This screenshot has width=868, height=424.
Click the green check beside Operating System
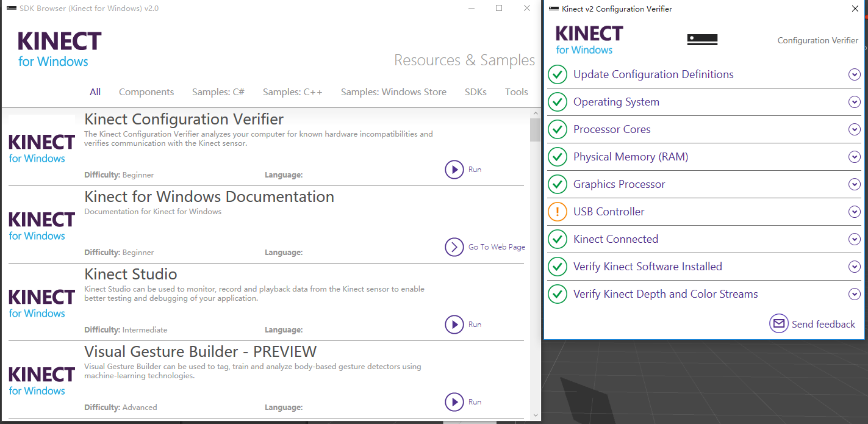557,102
